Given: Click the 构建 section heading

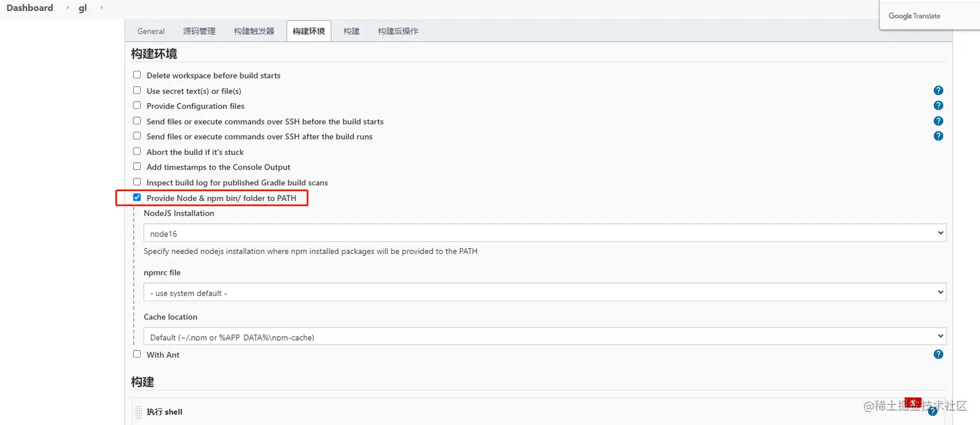Looking at the screenshot, I should click(x=143, y=382).
